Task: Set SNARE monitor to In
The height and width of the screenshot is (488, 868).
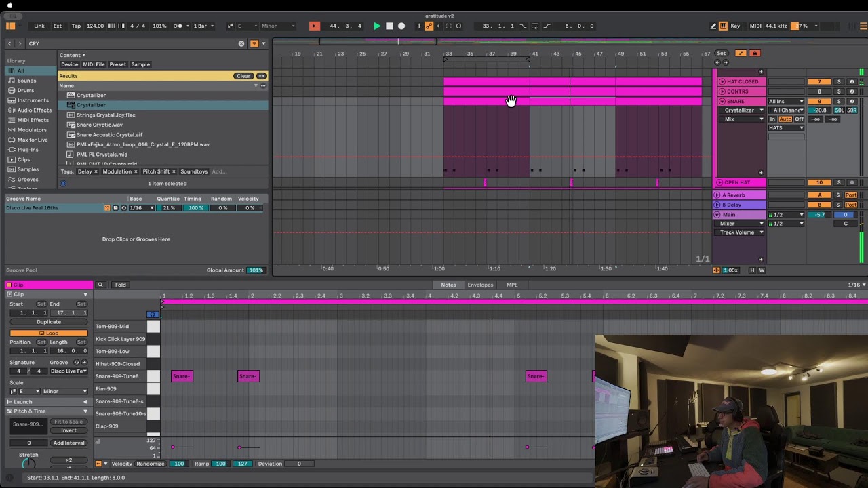Action: pyautogui.click(x=772, y=119)
